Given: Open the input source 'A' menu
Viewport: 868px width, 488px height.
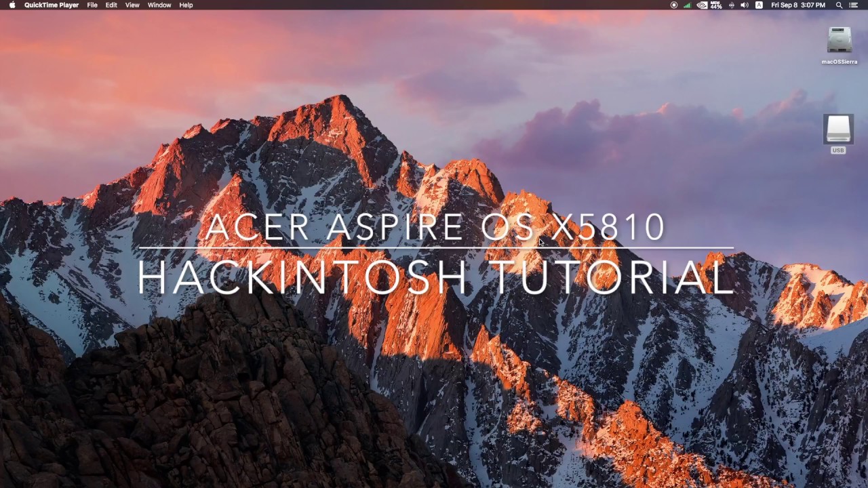Looking at the screenshot, I should pyautogui.click(x=759, y=5).
